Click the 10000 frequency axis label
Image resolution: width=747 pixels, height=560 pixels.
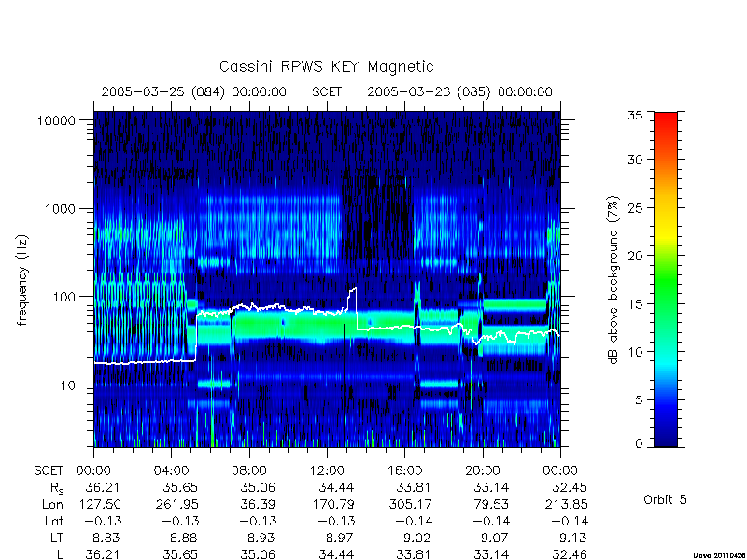[56, 121]
